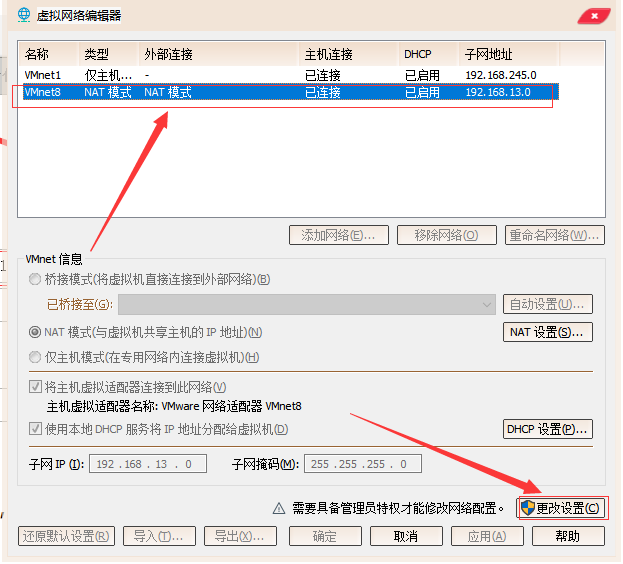Image resolution: width=623 pixels, height=564 pixels.
Task: Select the NAT 模式 radio button
Action: 35,332
